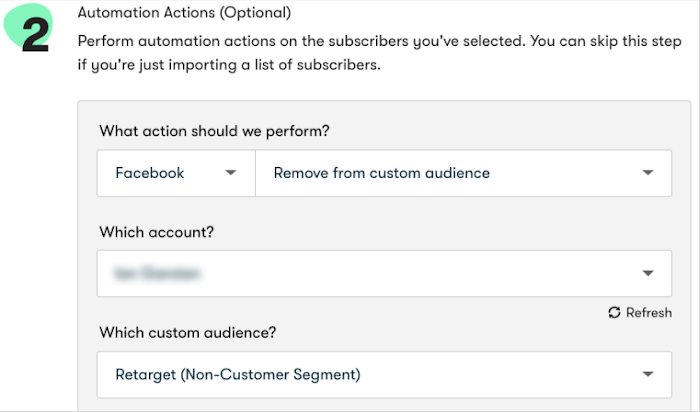The image size is (700, 412).
Task: Click the caret arrow beside Facebook
Action: pyautogui.click(x=231, y=173)
